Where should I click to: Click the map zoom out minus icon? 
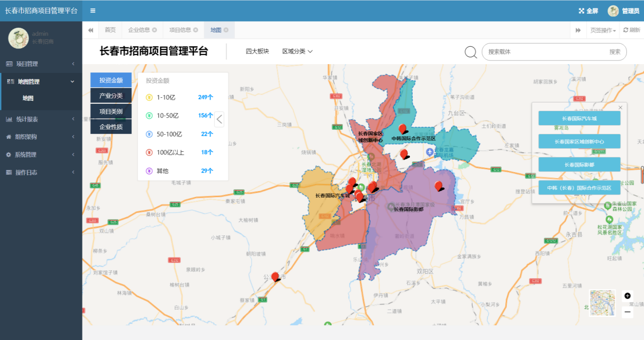point(627,312)
